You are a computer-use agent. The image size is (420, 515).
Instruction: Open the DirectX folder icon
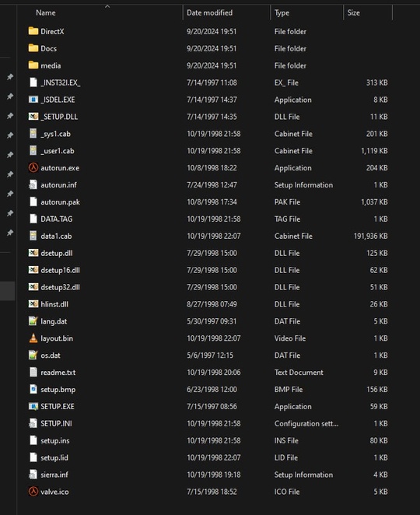[33, 31]
